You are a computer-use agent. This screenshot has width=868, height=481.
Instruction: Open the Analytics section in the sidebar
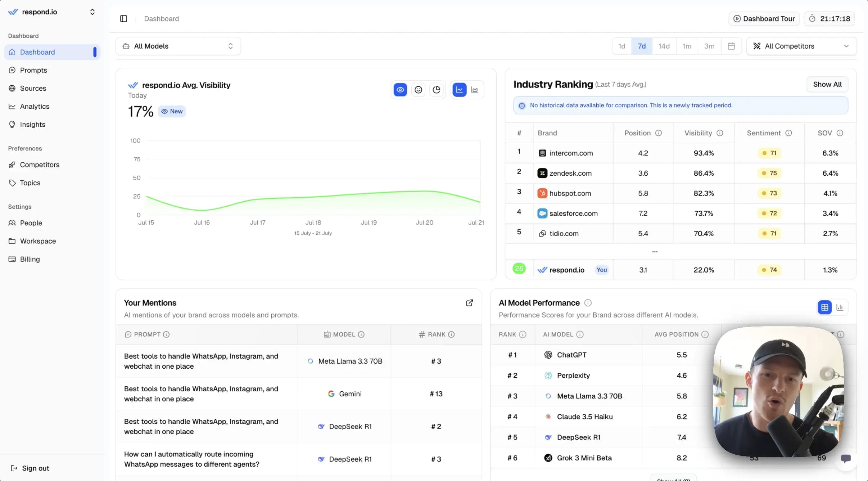point(35,106)
